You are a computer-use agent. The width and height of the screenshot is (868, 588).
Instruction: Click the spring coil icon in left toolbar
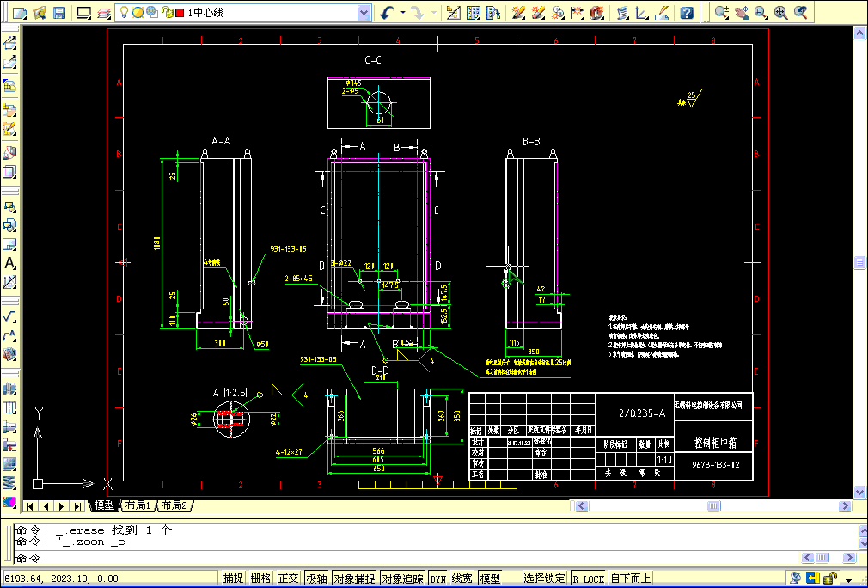9,482
